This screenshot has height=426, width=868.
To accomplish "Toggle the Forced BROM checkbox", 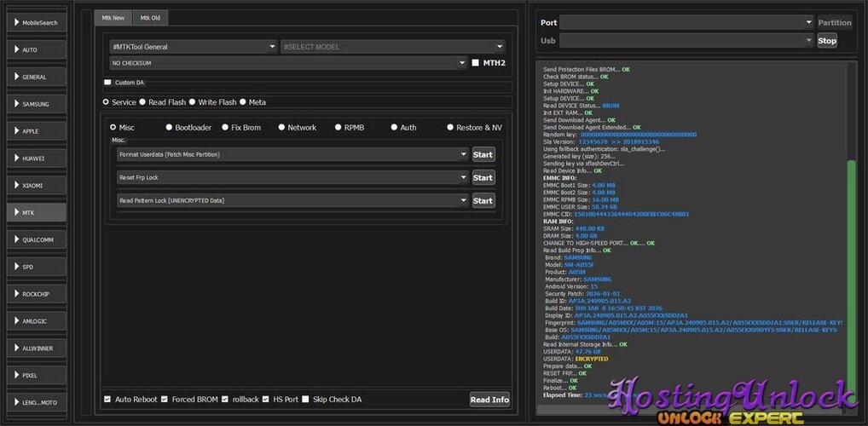I will pos(165,399).
